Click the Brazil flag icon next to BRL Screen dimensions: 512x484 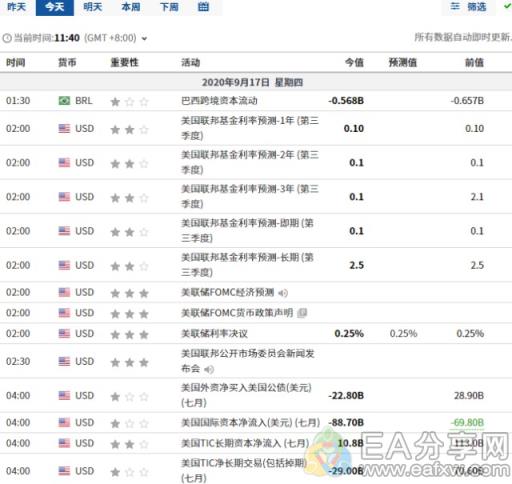(64, 100)
